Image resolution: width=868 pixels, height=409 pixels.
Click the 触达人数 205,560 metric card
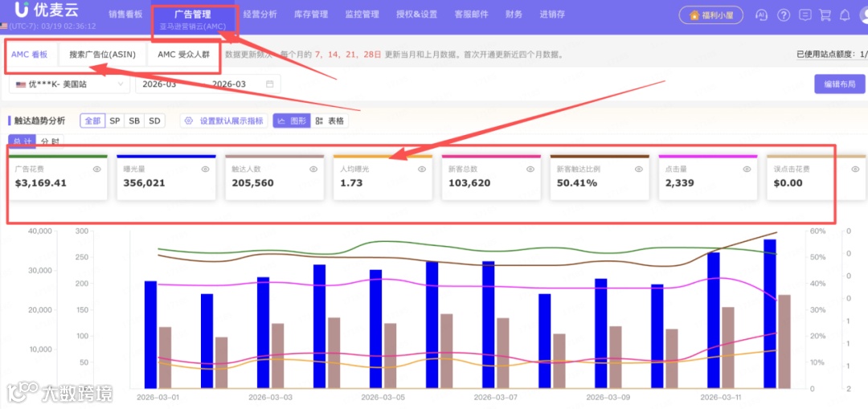point(275,177)
